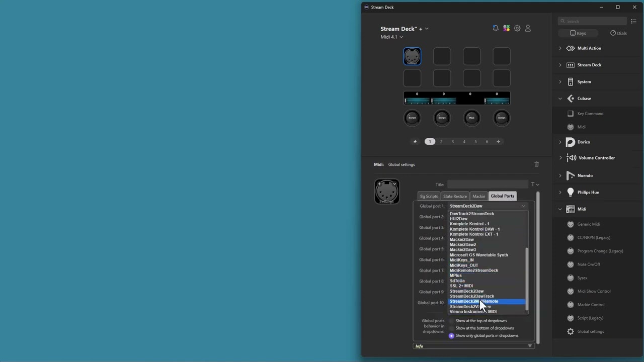Switch to the Mackie tab
The height and width of the screenshot is (362, 644).
coord(478,196)
